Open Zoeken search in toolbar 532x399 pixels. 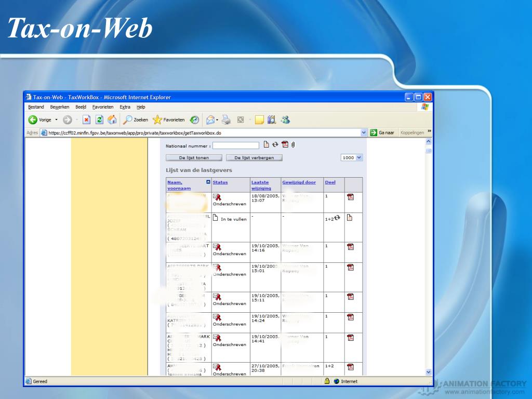click(x=136, y=120)
